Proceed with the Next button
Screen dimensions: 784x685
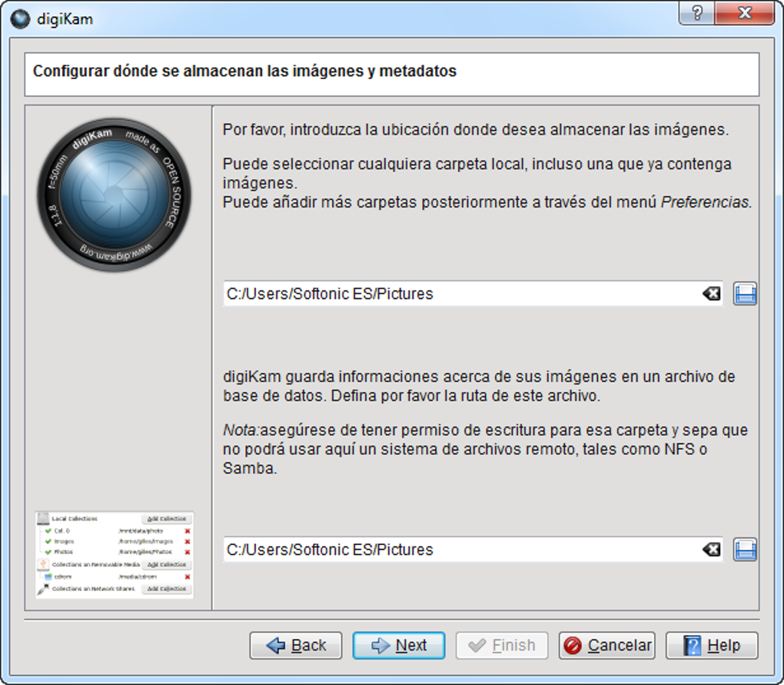(398, 646)
